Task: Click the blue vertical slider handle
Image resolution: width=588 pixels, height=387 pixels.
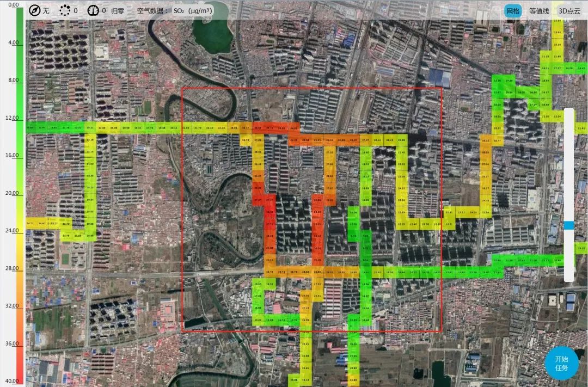Action: click(569, 225)
